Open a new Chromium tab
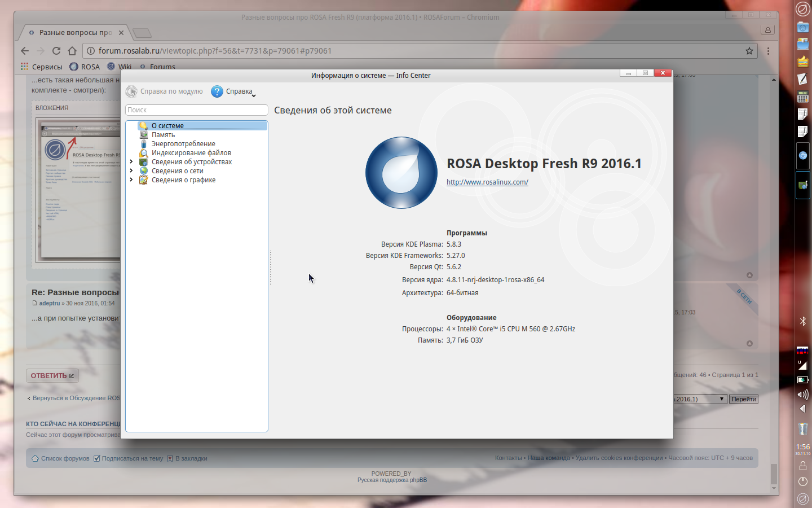The image size is (812, 508). click(142, 33)
